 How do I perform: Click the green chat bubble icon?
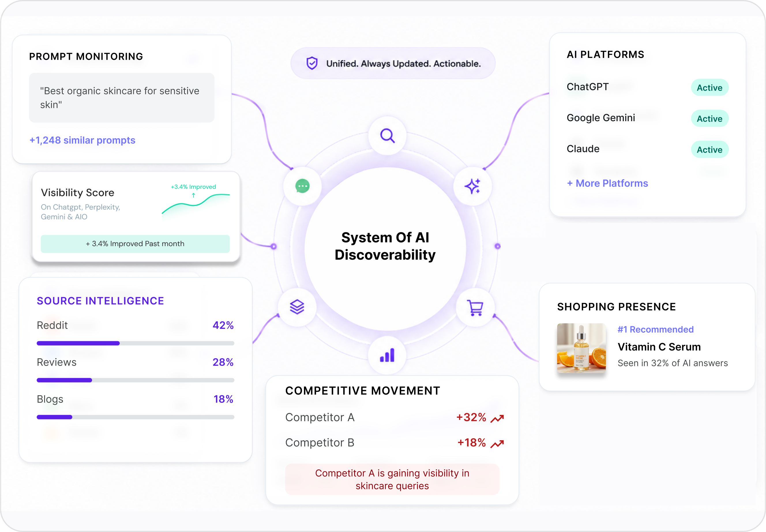[x=302, y=186]
